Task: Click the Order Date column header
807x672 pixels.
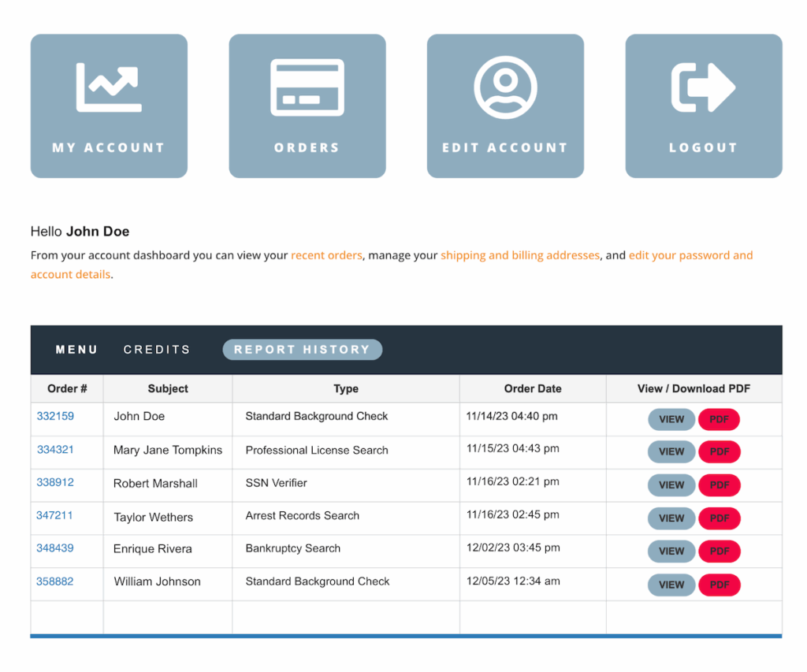Action: pyautogui.click(x=533, y=388)
